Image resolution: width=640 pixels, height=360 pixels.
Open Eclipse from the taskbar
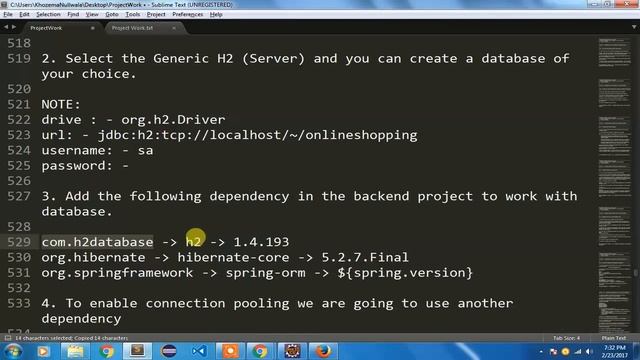click(x=169, y=351)
